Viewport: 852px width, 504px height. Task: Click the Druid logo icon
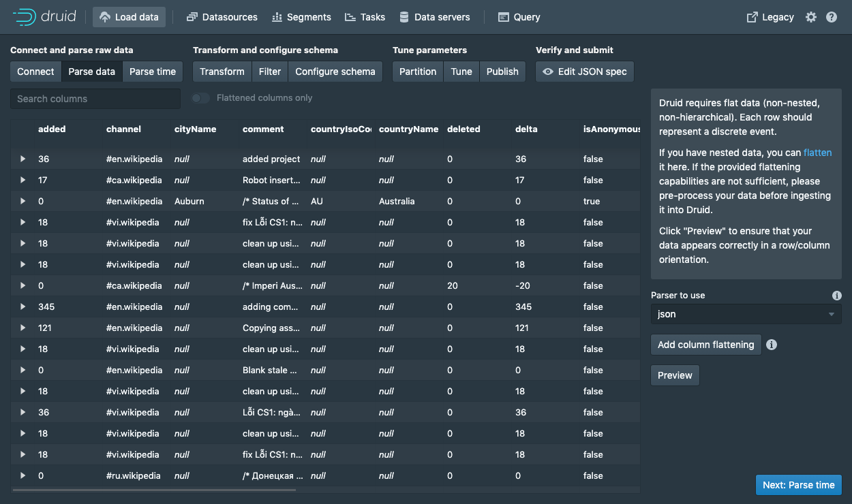(x=25, y=17)
